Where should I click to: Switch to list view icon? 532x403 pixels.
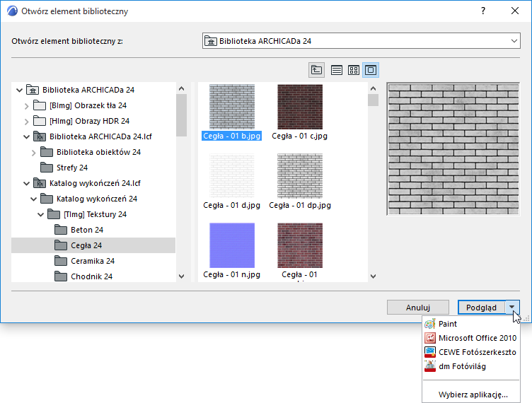(336, 70)
